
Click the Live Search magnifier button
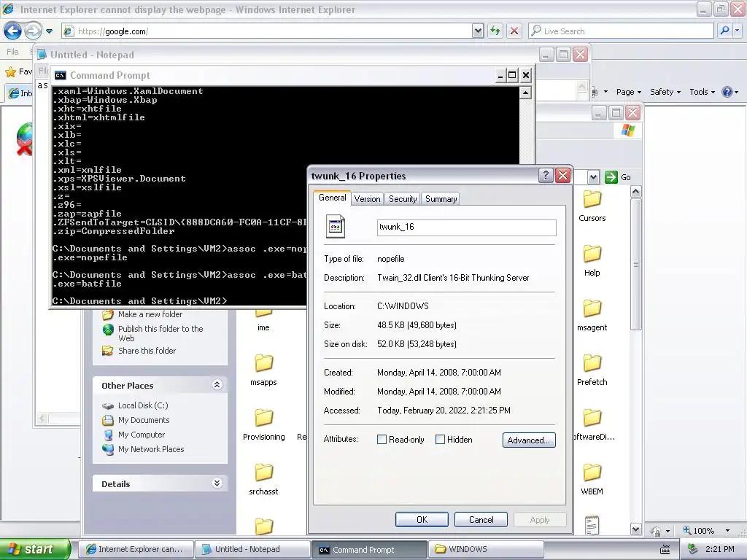click(724, 31)
